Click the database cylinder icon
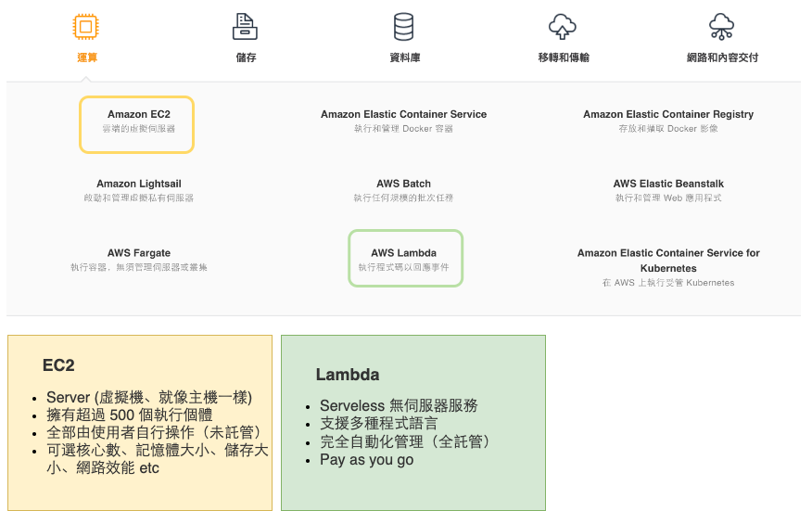Screen dimensions: 812x511 coord(403,27)
